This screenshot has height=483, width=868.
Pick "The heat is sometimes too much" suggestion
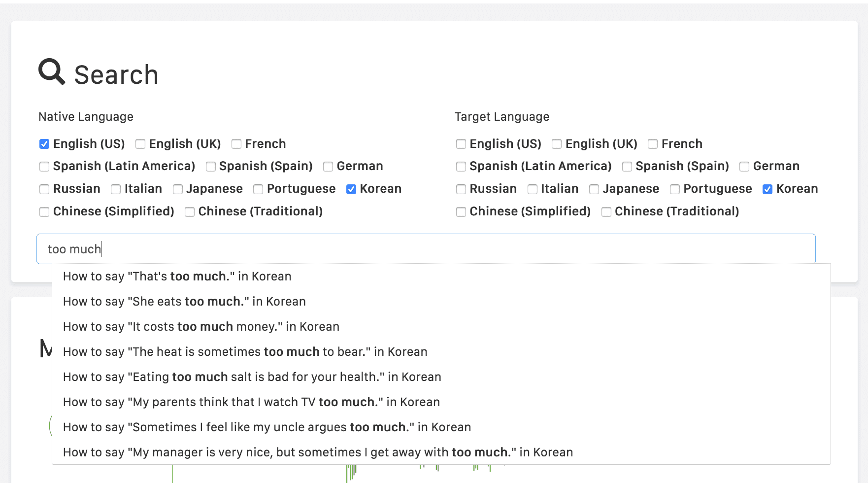point(441,352)
